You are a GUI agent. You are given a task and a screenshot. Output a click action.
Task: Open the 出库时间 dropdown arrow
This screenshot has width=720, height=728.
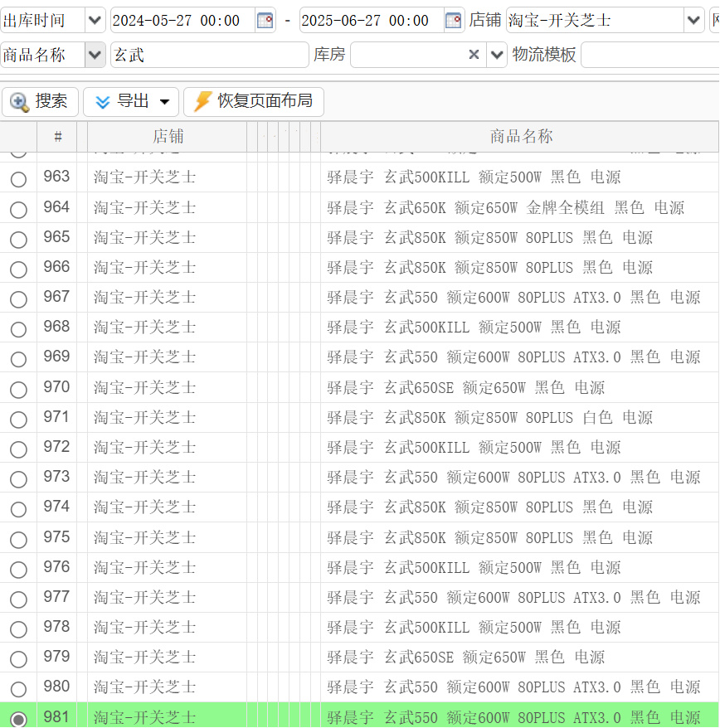[x=95, y=21]
